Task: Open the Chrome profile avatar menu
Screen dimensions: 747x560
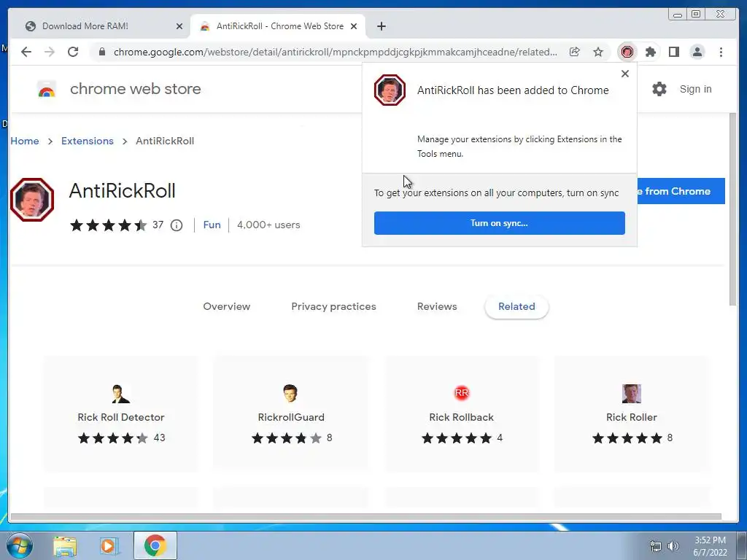Action: click(x=697, y=52)
